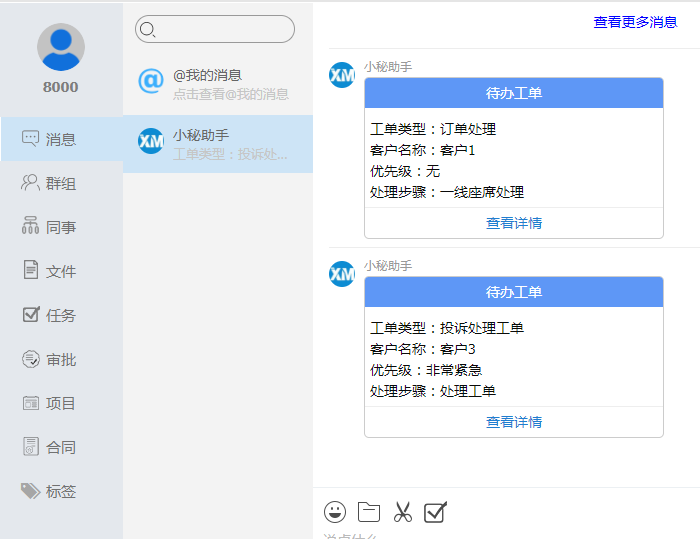
Task: Click the XM avatar in conversation list
Action: [150, 142]
